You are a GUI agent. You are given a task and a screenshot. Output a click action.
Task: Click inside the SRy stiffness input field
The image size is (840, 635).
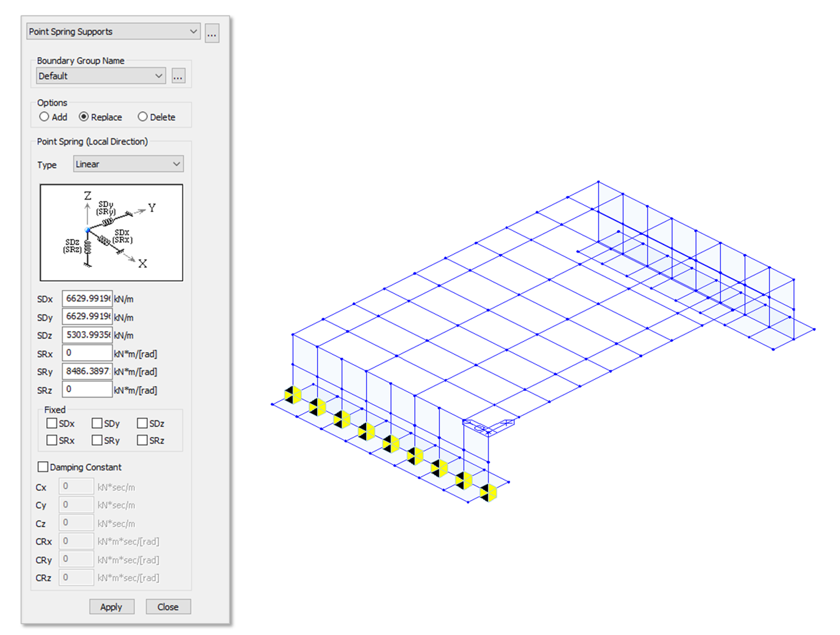86,371
